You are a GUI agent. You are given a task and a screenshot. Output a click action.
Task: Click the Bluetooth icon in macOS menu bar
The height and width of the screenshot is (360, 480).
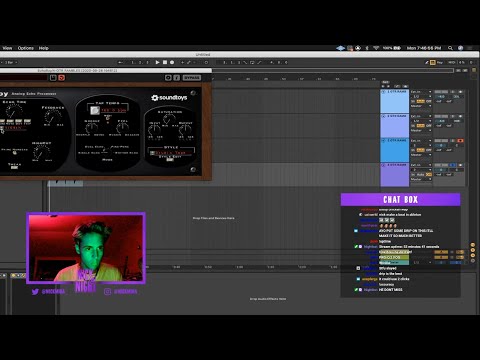click(x=367, y=48)
